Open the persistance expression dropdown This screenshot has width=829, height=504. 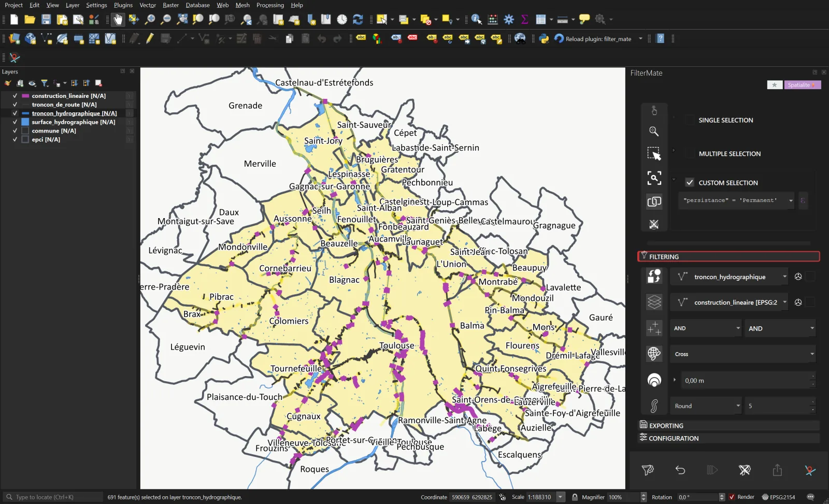791,200
